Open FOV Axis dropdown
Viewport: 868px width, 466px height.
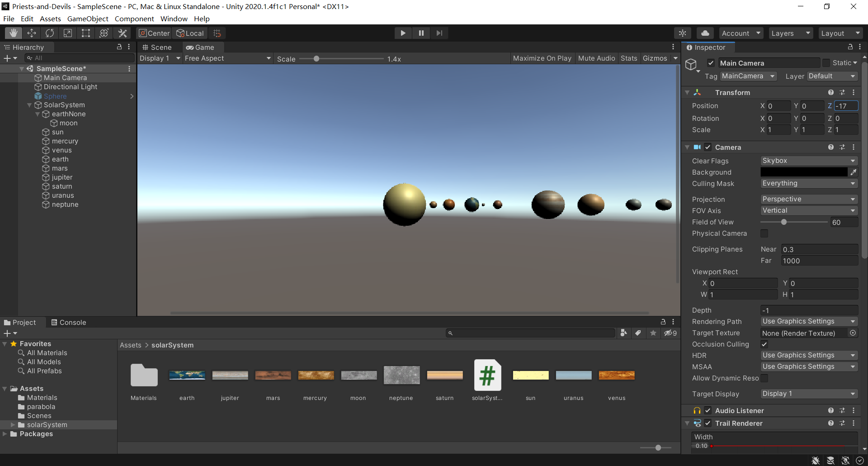pyautogui.click(x=809, y=210)
